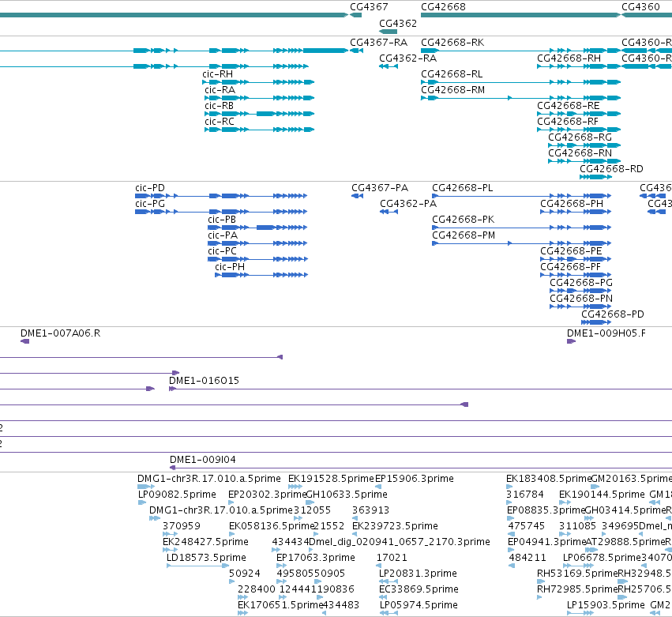This screenshot has height=617, width=672.
Task: Click the CG4367-PA protein label
Action: click(x=380, y=188)
